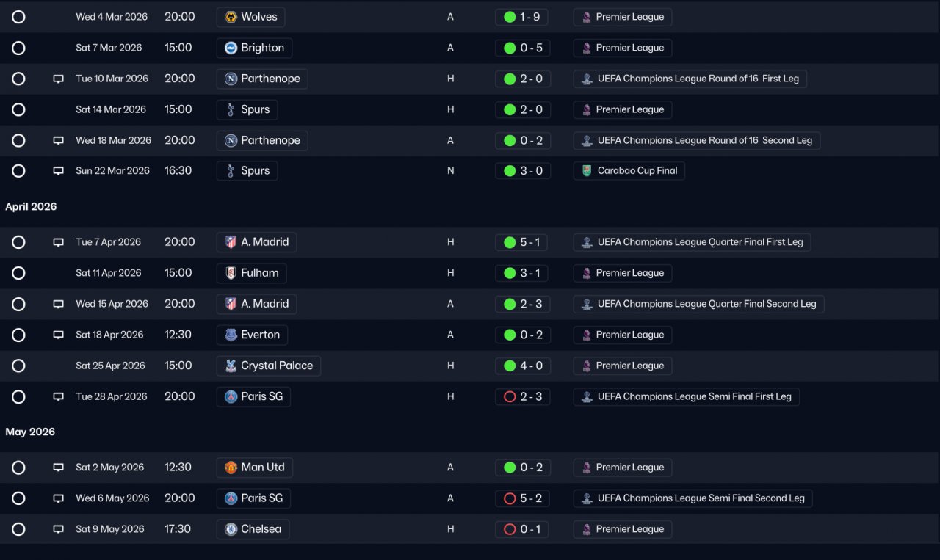Open the Carabao Cup Final competition link

tap(629, 171)
